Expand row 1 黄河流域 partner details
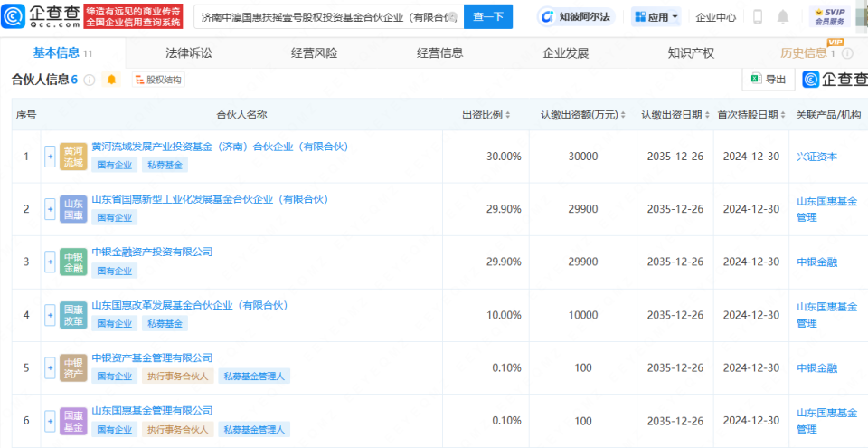The width and height of the screenshot is (868, 448). coord(51,157)
